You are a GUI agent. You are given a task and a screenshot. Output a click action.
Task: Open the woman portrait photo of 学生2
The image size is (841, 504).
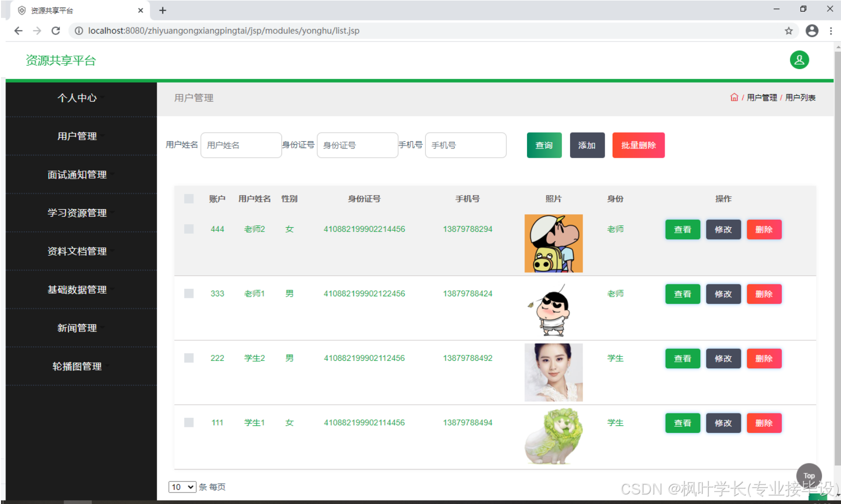(x=553, y=372)
